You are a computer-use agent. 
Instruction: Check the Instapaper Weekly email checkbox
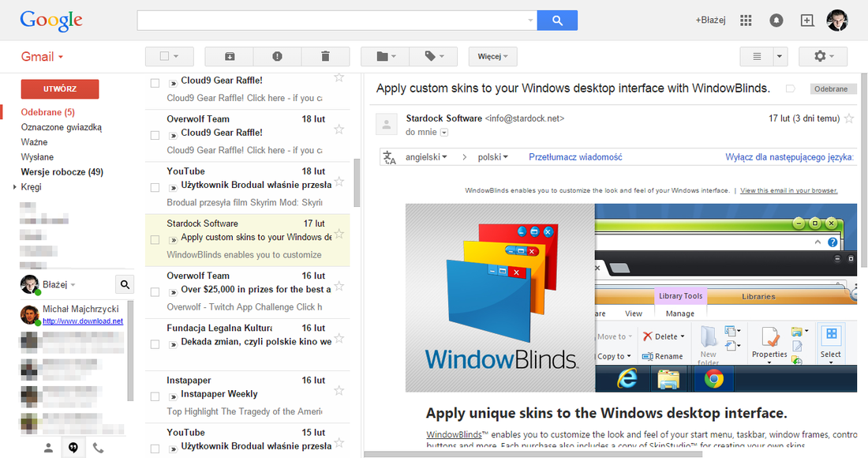click(155, 396)
